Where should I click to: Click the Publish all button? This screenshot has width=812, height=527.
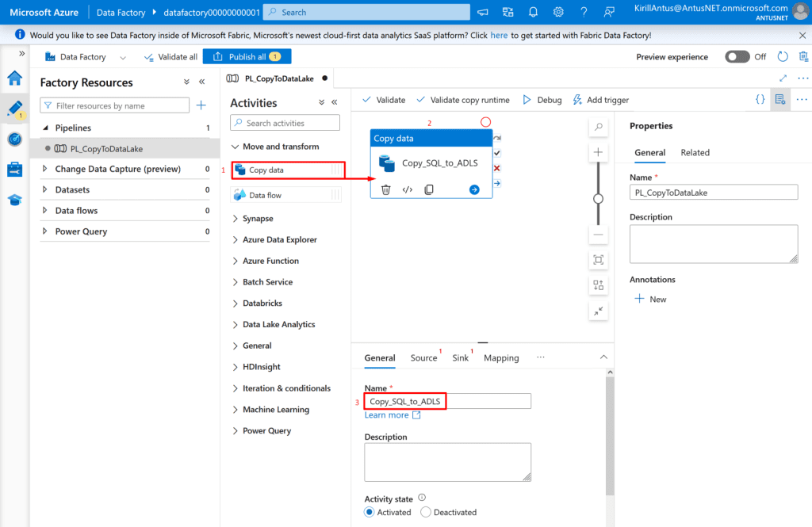pos(247,57)
